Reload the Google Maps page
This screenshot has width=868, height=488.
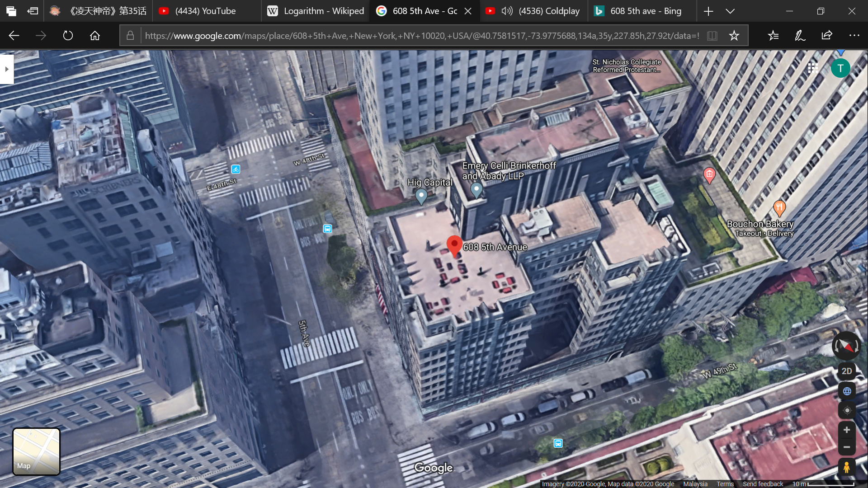click(x=68, y=36)
